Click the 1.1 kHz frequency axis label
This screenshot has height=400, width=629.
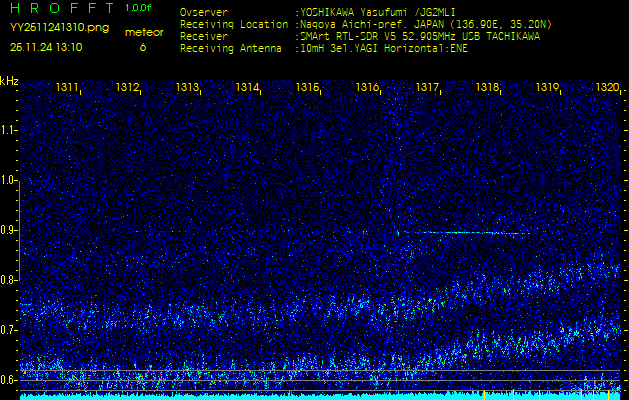tap(9, 130)
